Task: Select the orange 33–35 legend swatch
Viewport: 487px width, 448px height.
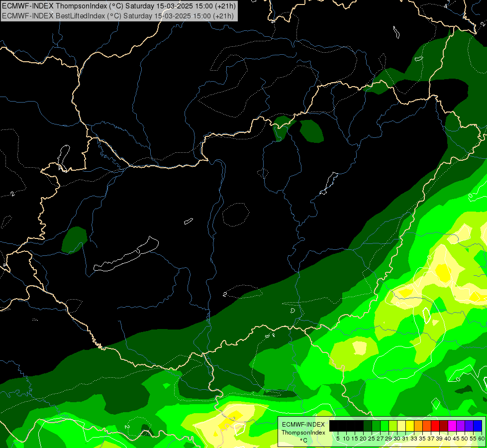Action: point(418,426)
